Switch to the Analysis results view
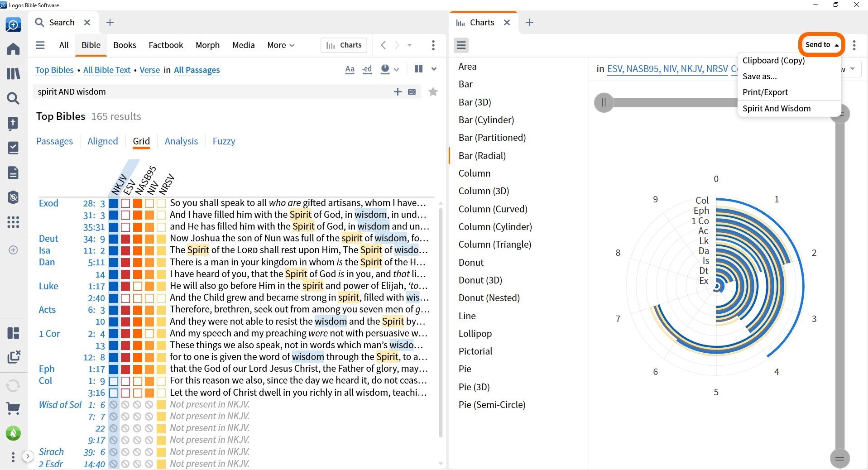Viewport: 868px width, 470px height. pyautogui.click(x=181, y=141)
